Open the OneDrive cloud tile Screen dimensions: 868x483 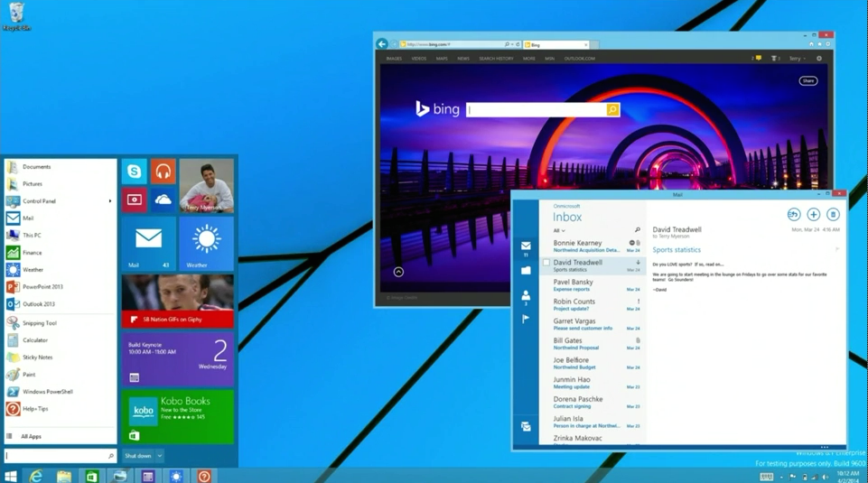tap(163, 200)
